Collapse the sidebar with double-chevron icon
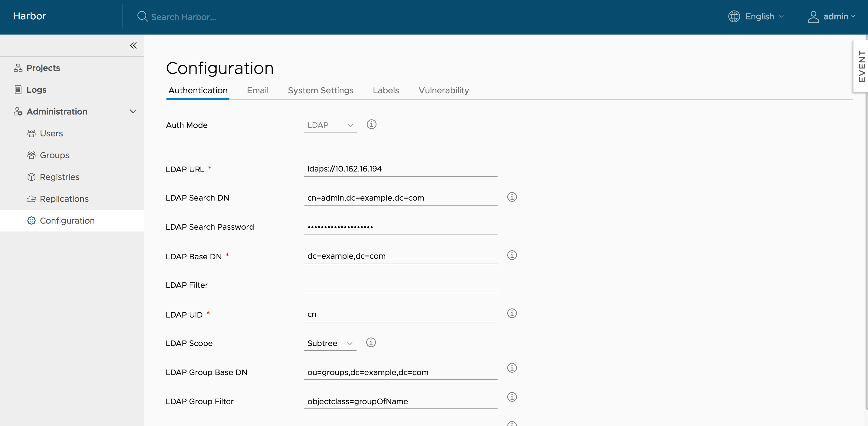Viewport: 868px width, 426px height. coord(133,45)
